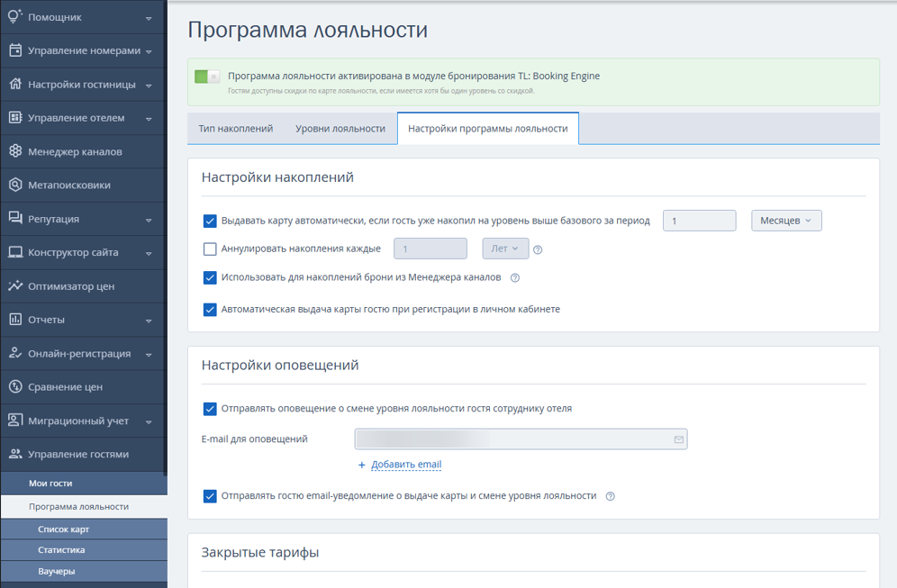Click envelope icon in E-mail field

click(x=678, y=439)
